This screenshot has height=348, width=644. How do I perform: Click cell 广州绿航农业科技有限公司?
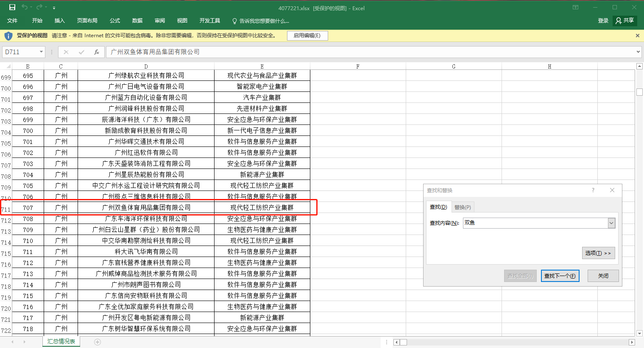(146, 75)
